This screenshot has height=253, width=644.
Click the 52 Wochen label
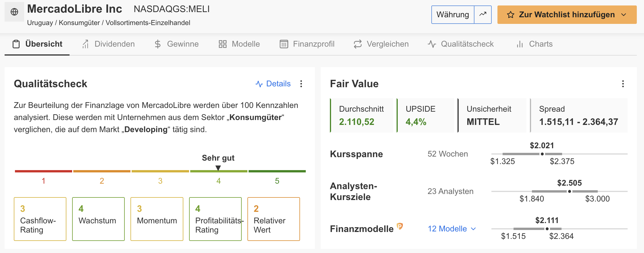448,154
